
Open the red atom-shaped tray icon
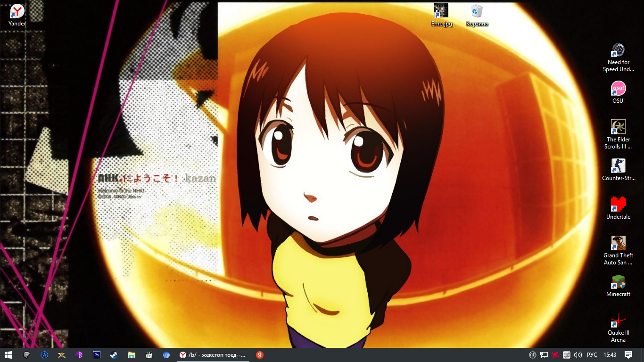[555, 355]
